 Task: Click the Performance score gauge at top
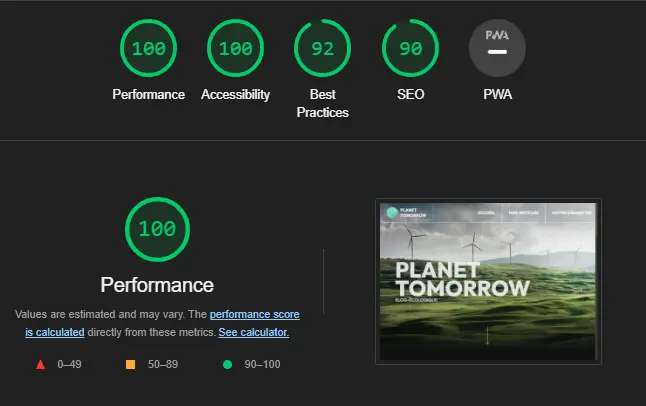pos(148,48)
